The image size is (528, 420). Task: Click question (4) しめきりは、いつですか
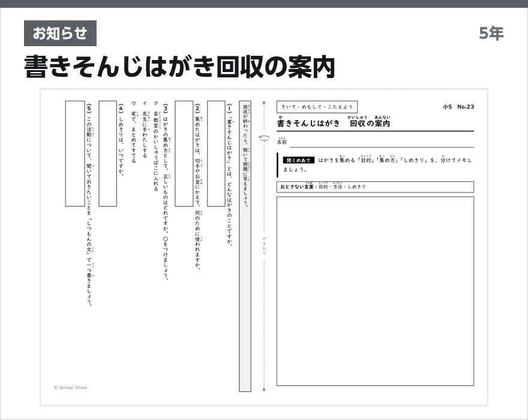click(121, 140)
